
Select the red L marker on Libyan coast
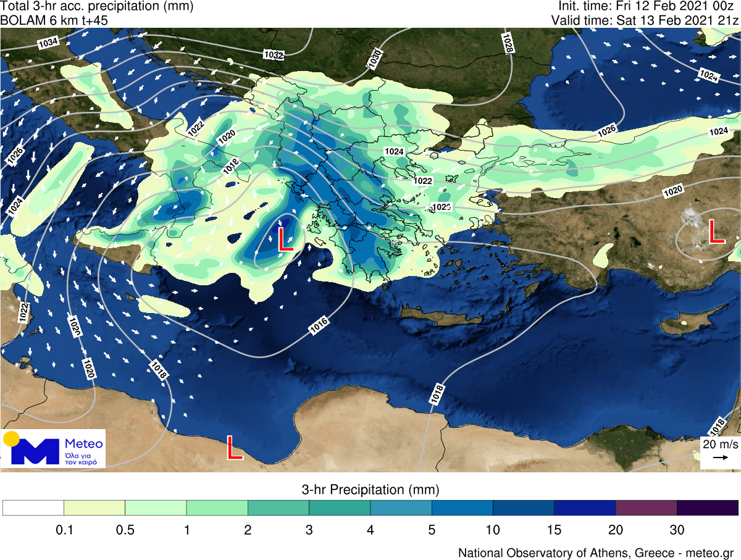pos(234,448)
